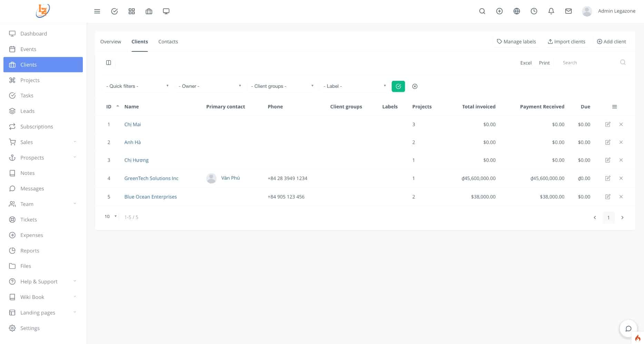Screen dimensions: 644x344
Task: Edit the Anh Hà client row
Action: [608, 142]
